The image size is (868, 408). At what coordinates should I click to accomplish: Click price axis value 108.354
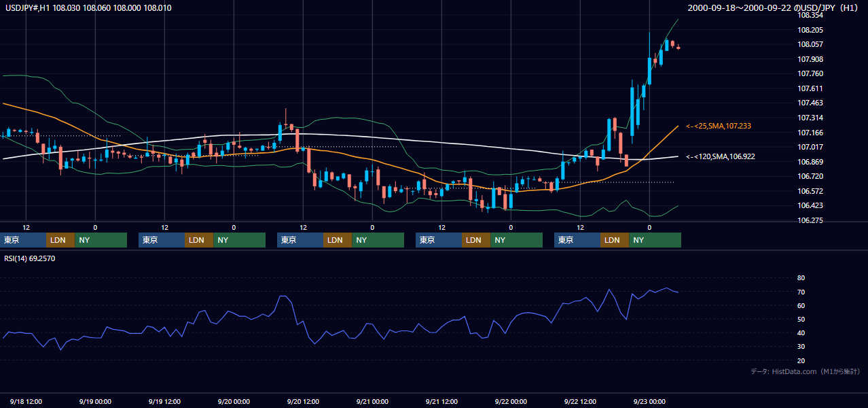pyautogui.click(x=811, y=15)
